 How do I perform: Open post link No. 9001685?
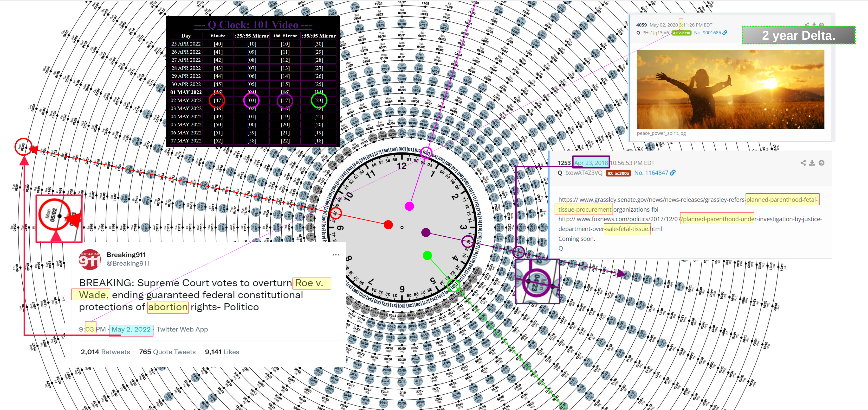click(707, 33)
